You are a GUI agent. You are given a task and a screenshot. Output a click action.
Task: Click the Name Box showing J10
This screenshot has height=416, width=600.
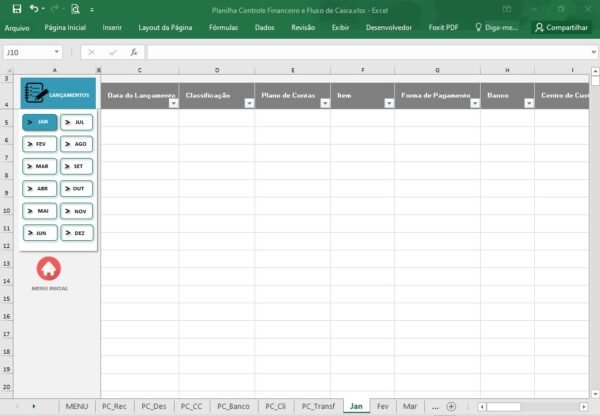click(28, 52)
